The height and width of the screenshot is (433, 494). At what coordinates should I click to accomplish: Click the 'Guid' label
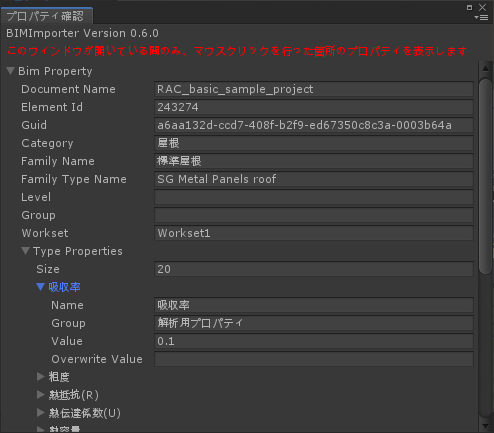(x=34, y=125)
